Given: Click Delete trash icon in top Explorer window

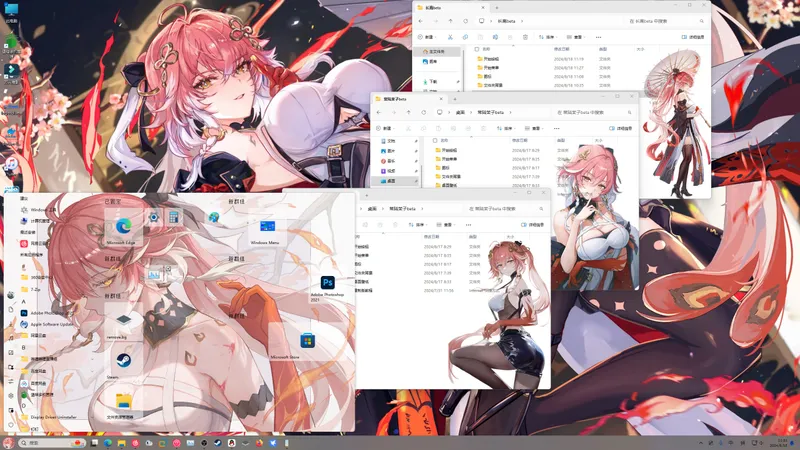Looking at the screenshot, I should (525, 37).
